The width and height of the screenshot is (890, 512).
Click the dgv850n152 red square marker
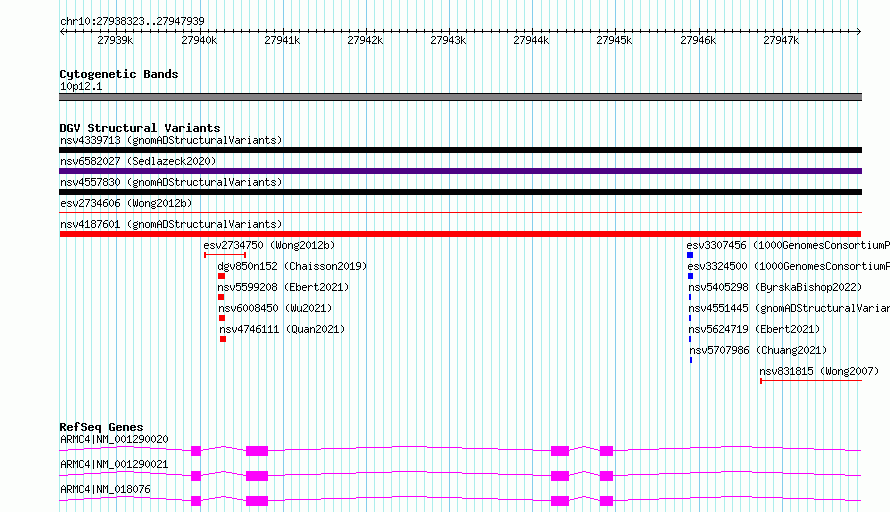(x=221, y=276)
